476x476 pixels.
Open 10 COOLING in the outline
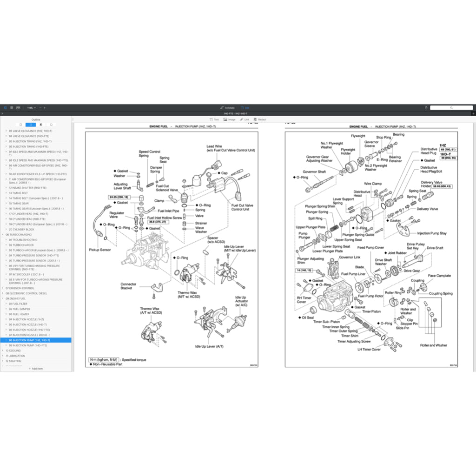coord(13,350)
